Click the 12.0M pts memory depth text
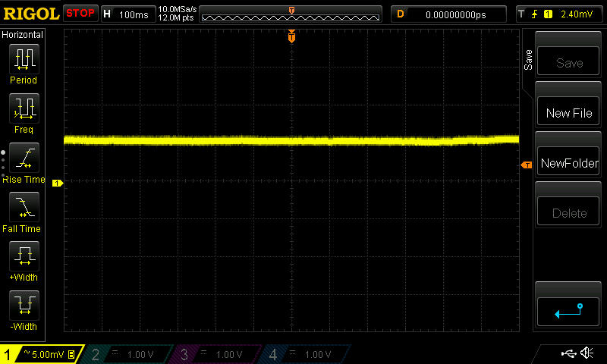607x364 pixels. (176, 17)
